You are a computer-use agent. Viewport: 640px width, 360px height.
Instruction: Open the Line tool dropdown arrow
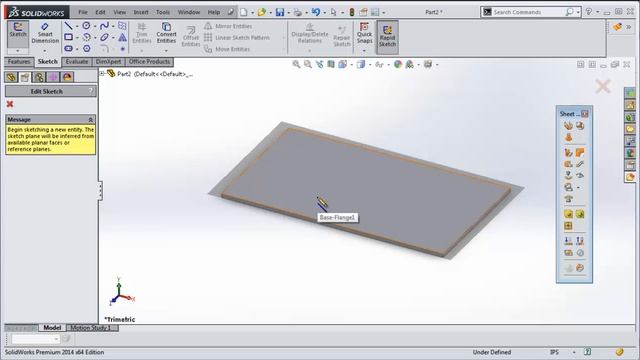(x=77, y=26)
